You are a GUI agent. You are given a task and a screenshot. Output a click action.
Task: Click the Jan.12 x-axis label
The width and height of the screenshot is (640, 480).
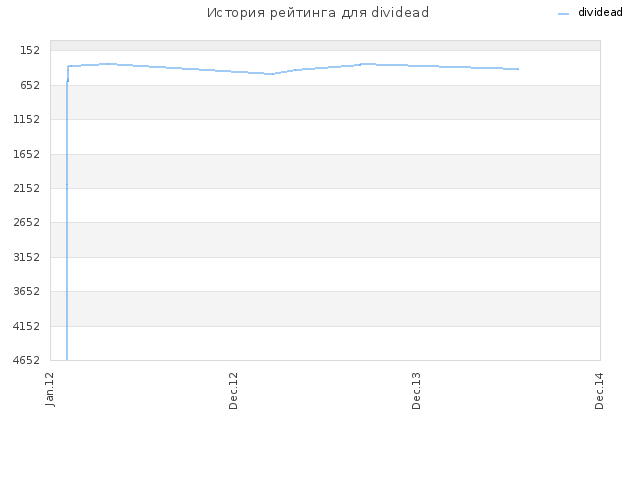point(50,389)
